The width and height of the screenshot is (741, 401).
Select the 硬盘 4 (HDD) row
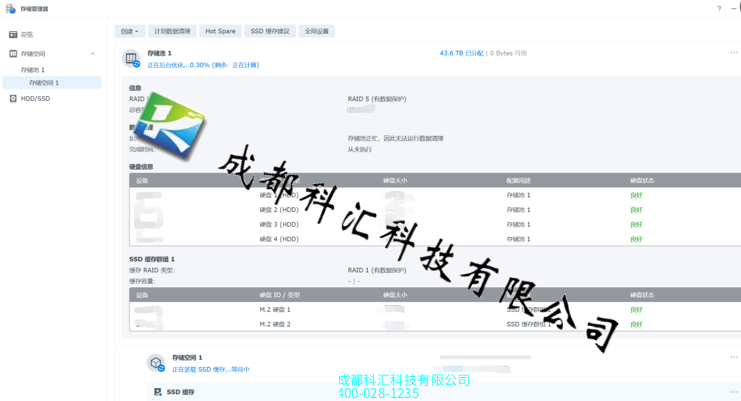pyautogui.click(x=435, y=239)
